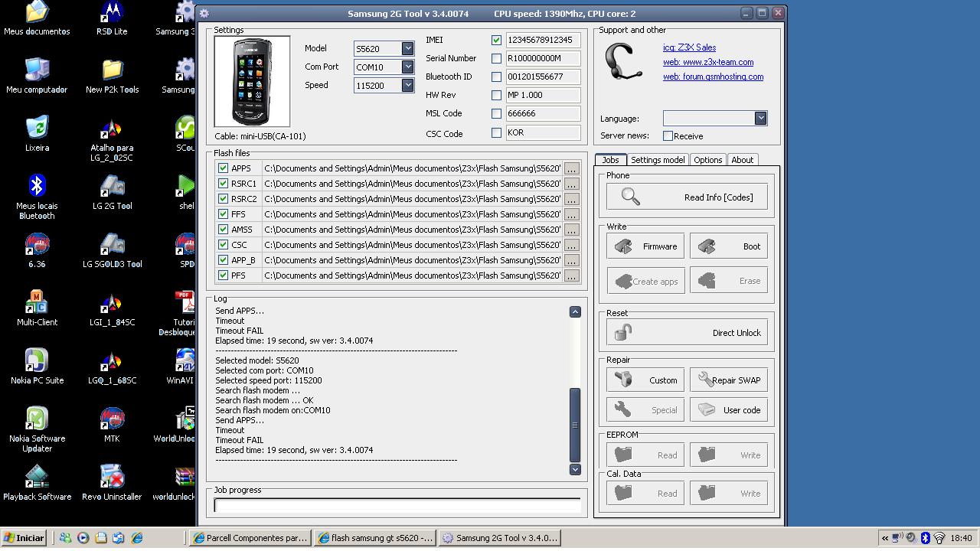This screenshot has height=551, width=980.
Task: Open Playback Software icon
Action: (x=37, y=483)
